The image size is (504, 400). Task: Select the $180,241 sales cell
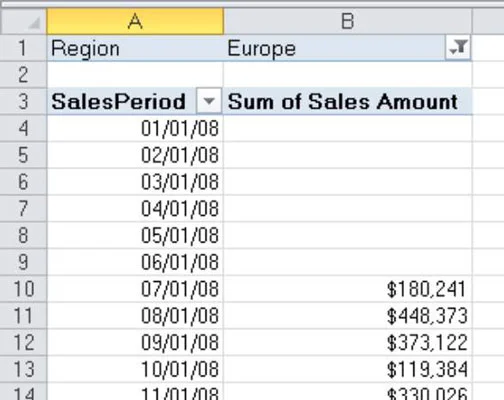click(348, 289)
